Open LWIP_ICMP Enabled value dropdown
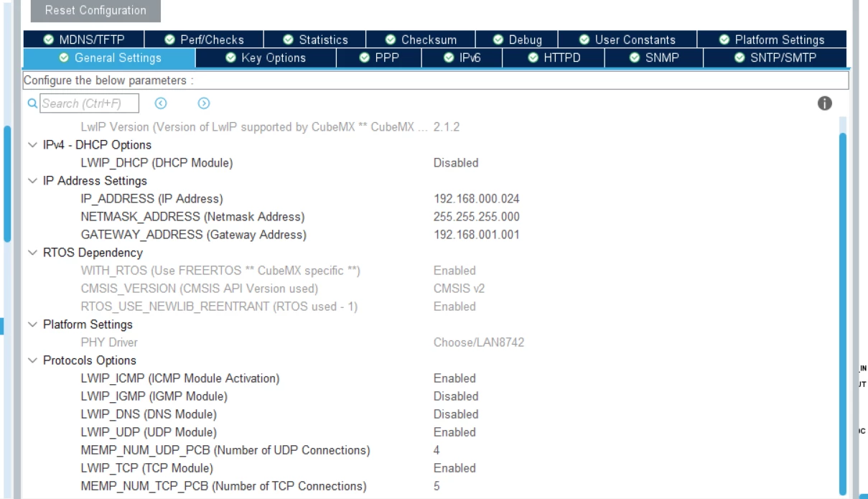 click(x=454, y=378)
